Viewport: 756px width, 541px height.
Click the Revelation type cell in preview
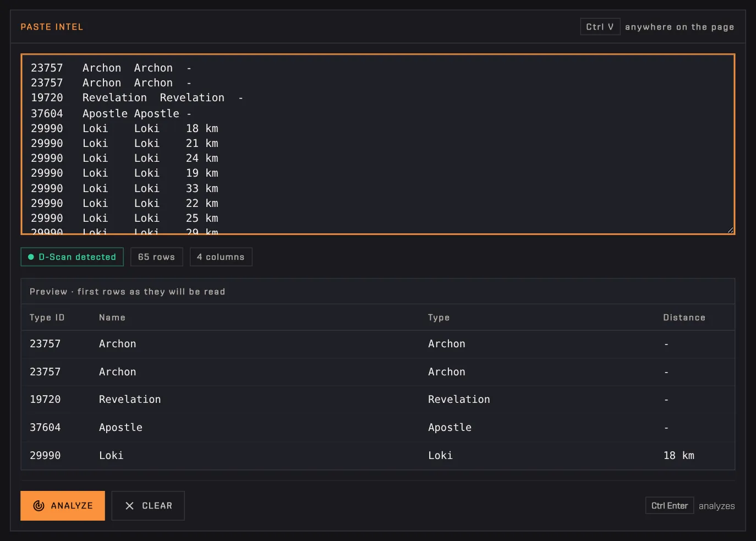(x=459, y=400)
